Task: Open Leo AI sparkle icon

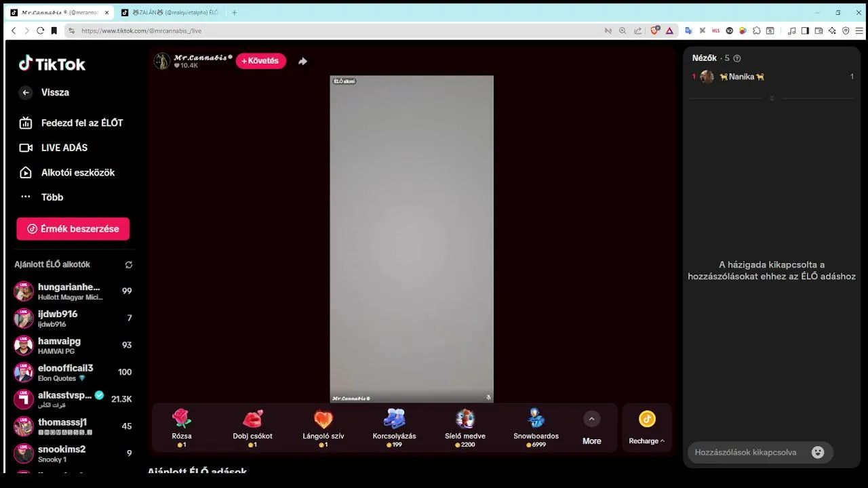Action: coord(832,30)
